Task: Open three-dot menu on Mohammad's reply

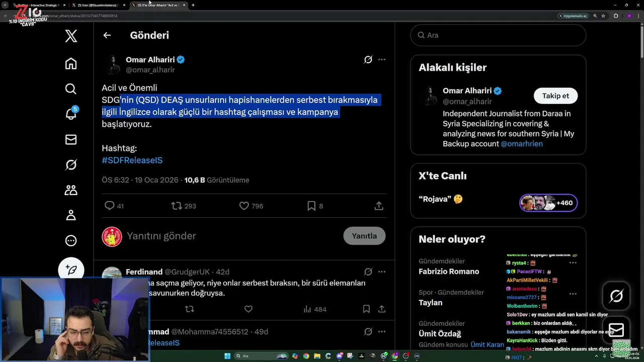Action: click(x=382, y=332)
